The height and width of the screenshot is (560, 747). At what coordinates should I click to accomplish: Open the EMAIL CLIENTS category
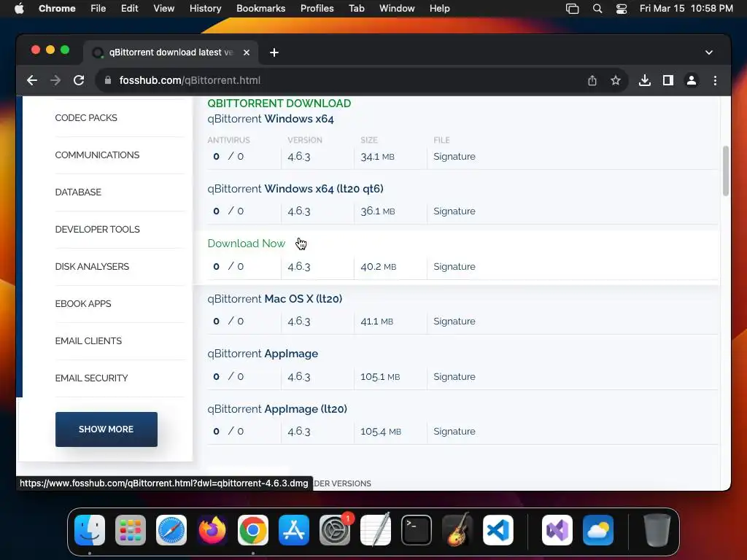(x=88, y=341)
